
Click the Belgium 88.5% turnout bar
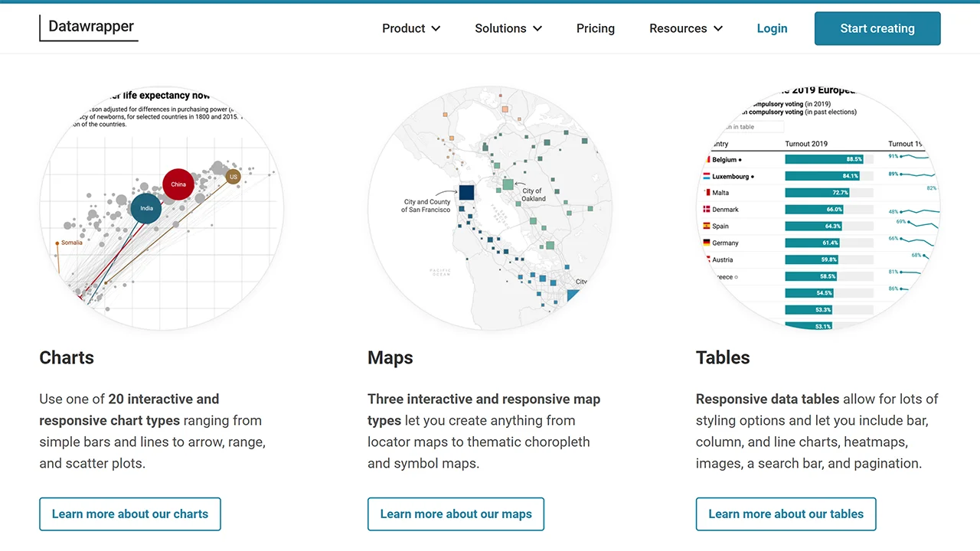pyautogui.click(x=824, y=159)
